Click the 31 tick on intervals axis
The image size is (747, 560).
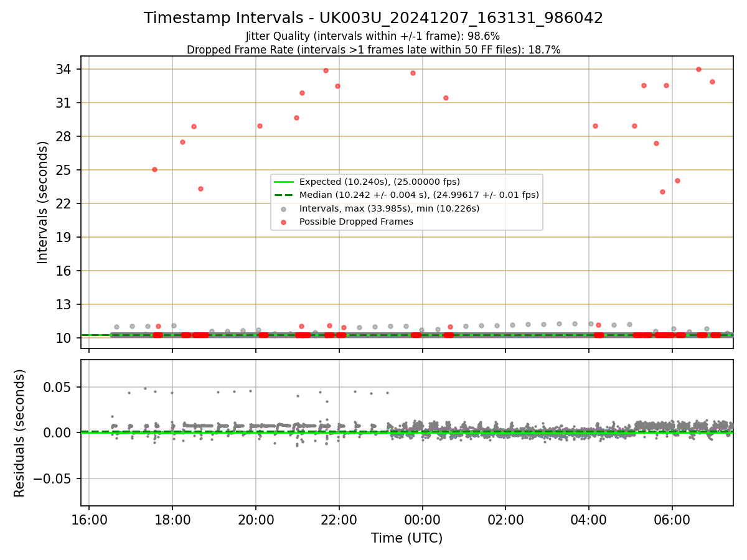[65, 103]
